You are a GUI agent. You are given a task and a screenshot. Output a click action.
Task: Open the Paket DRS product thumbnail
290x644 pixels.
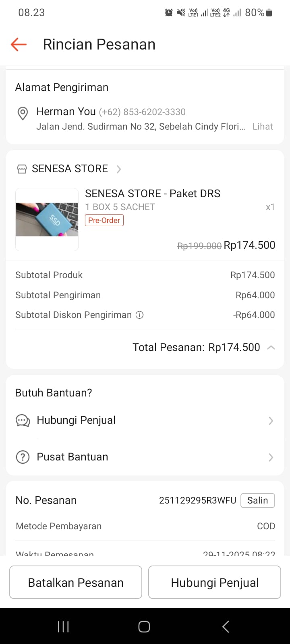(x=47, y=219)
